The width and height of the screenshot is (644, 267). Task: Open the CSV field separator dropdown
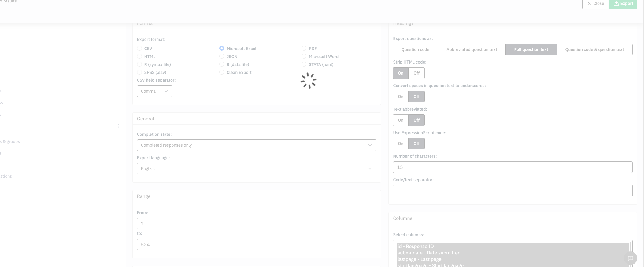pos(154,91)
